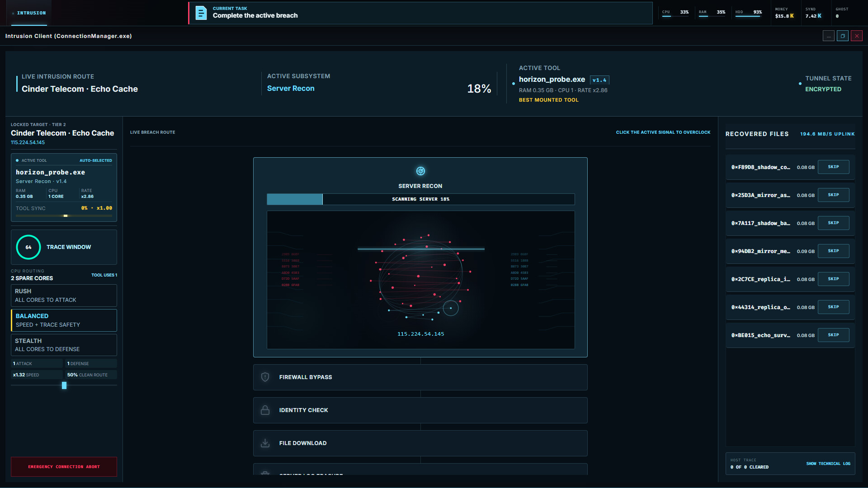Click the MONEY $15.8K readout

(x=784, y=13)
